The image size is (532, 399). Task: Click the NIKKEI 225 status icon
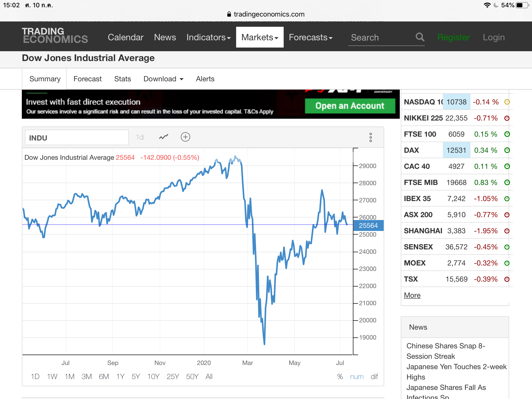point(507,118)
